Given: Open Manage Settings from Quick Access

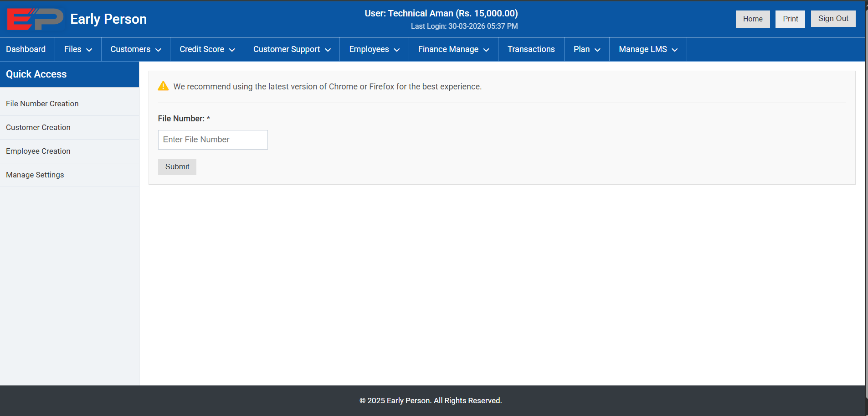Looking at the screenshot, I should [x=35, y=175].
